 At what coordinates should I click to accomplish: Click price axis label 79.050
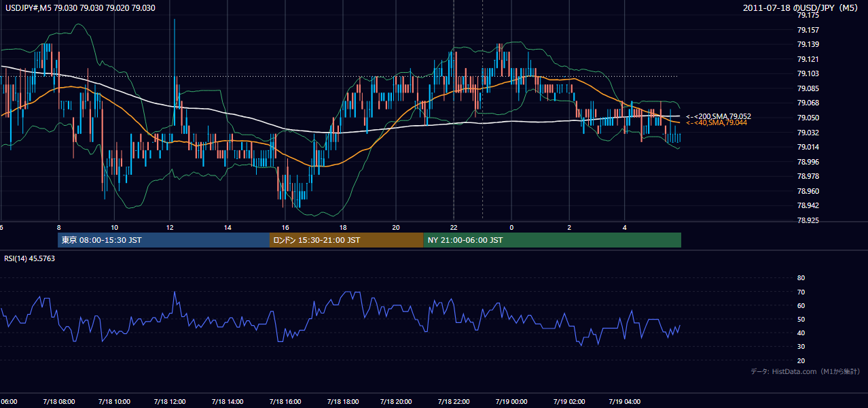point(808,118)
